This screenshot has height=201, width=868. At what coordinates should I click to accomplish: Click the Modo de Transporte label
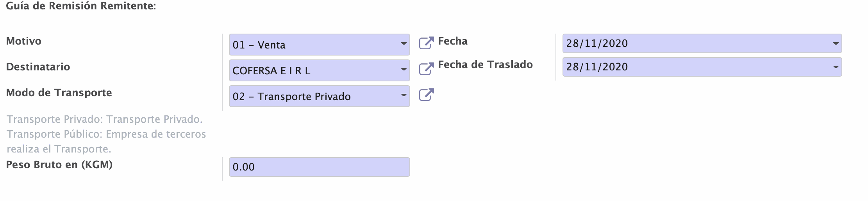(59, 93)
